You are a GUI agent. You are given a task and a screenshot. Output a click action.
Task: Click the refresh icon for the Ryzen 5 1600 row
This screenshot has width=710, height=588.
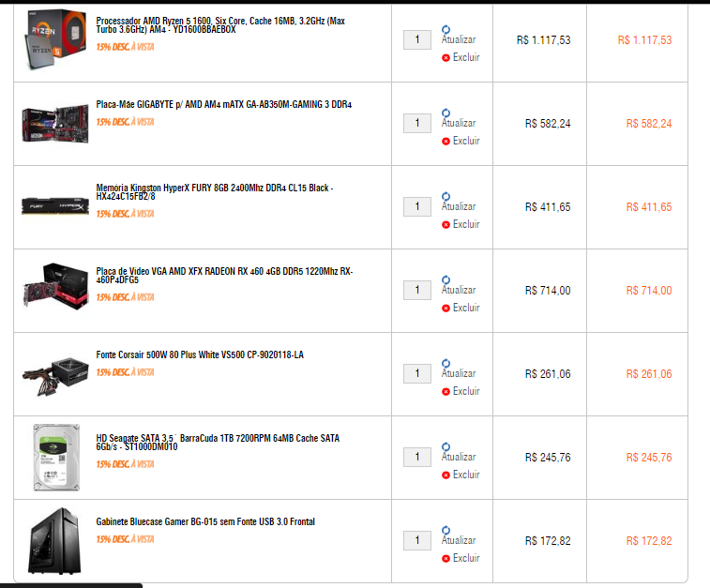(x=446, y=29)
